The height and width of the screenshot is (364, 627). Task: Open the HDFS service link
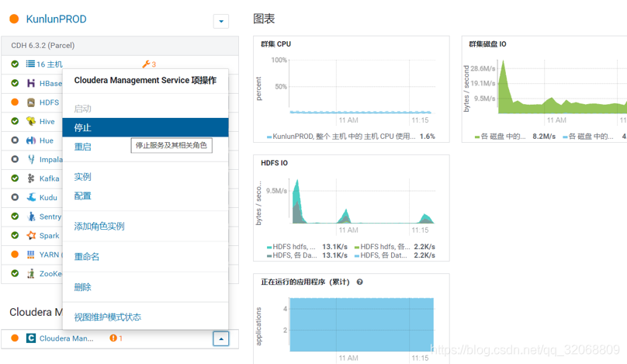[x=49, y=102]
